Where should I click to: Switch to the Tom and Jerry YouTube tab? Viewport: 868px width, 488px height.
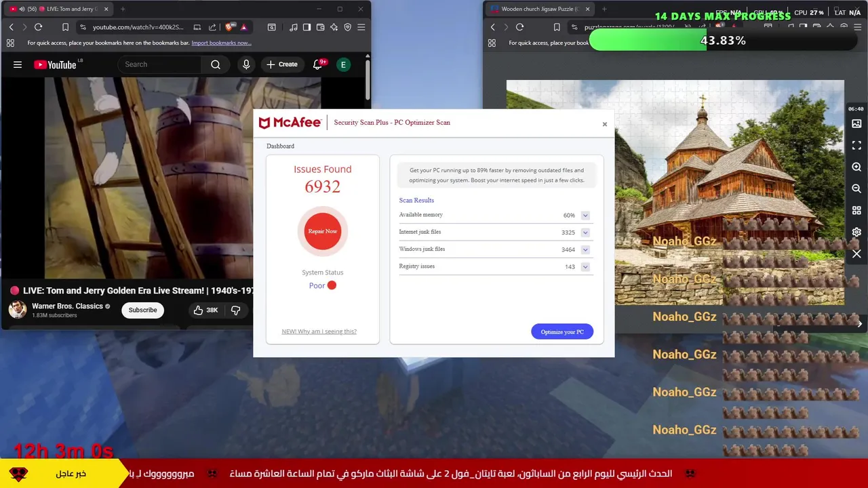point(60,9)
